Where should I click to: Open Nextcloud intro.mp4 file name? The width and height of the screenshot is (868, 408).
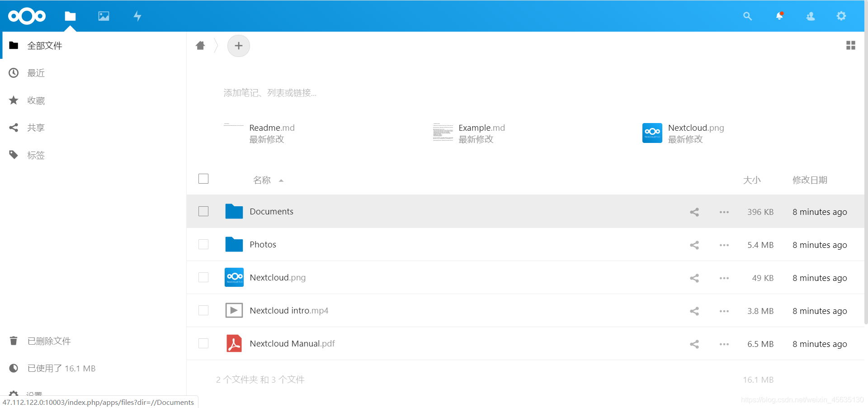click(289, 311)
